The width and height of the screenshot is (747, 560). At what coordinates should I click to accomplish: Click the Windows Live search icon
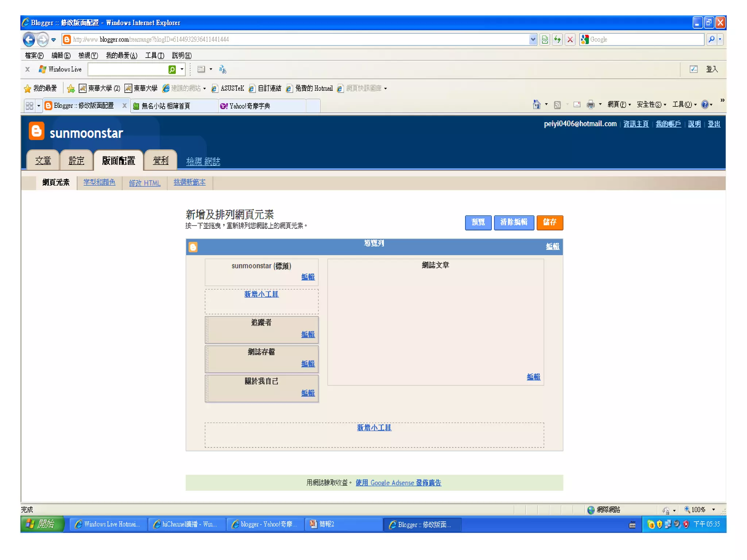[x=172, y=69]
